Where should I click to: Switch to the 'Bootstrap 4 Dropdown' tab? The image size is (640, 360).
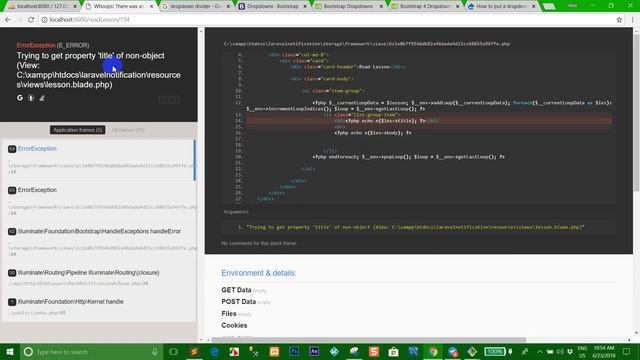[x=424, y=6]
